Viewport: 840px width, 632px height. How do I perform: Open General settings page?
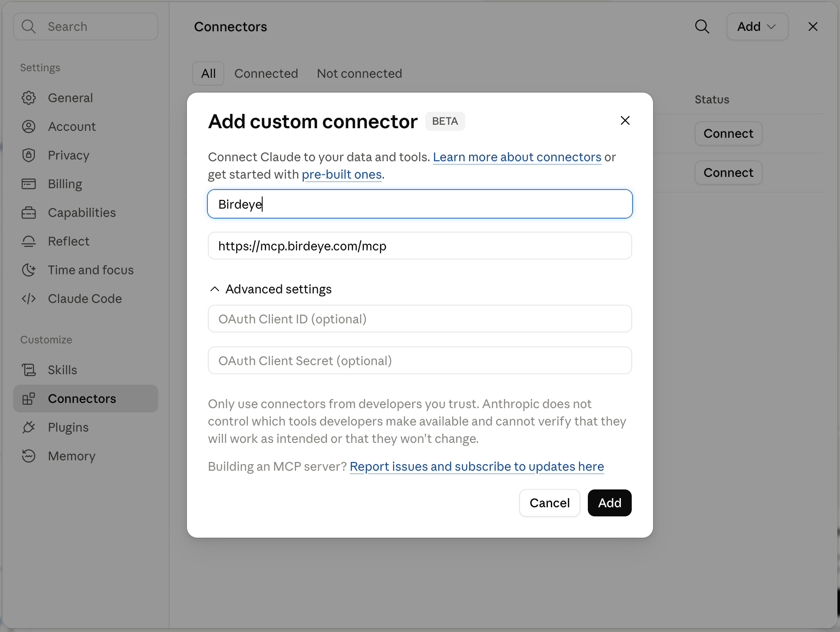click(x=86, y=98)
